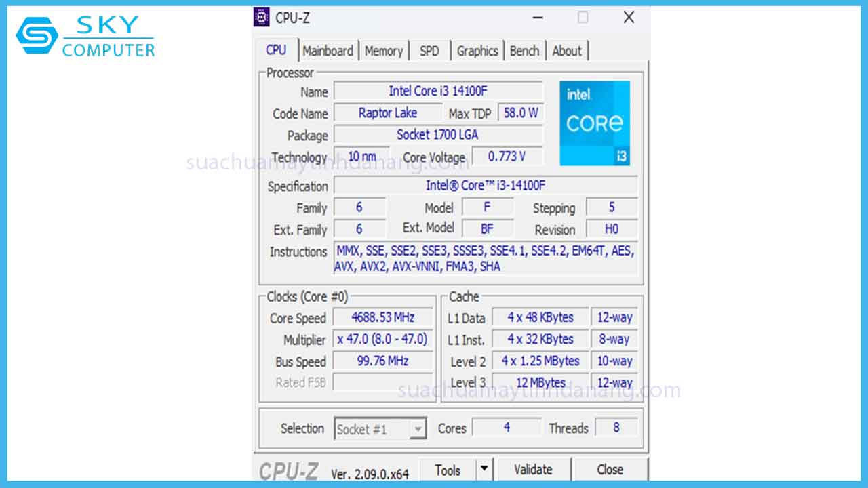Switch to the Mainboard tab

328,50
